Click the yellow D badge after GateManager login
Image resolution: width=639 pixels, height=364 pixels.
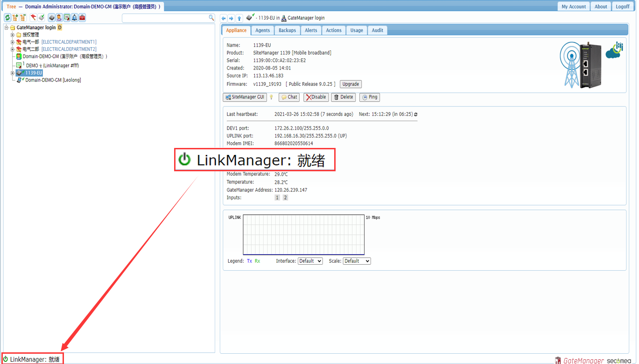60,28
